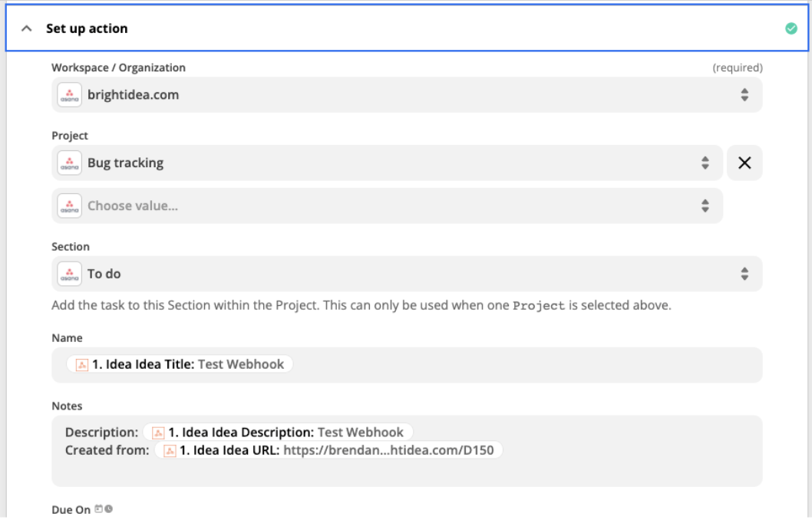Click the Workspace / Organization label
Image resolution: width=812 pixels, height=523 pixels.
coord(118,67)
